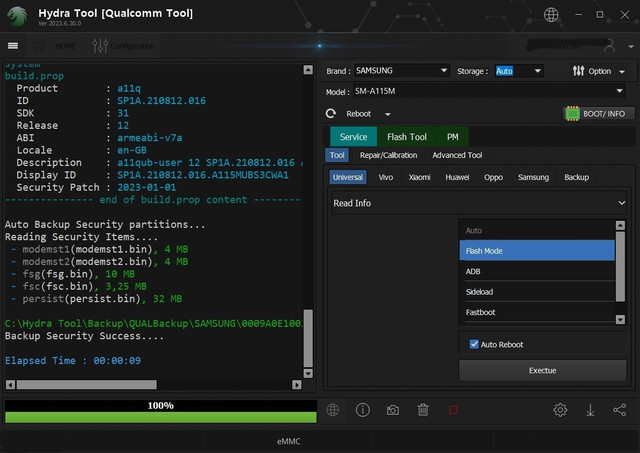Choose ADB in the mode list

[x=537, y=271]
